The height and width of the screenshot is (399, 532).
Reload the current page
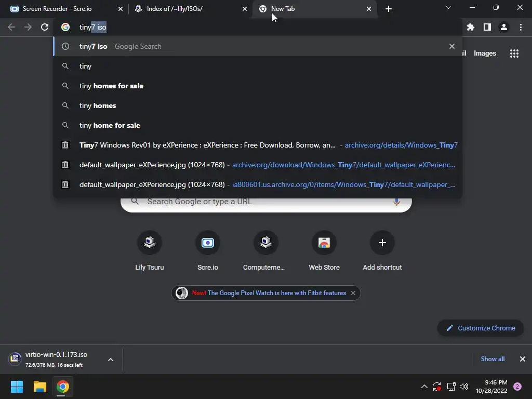click(x=45, y=27)
